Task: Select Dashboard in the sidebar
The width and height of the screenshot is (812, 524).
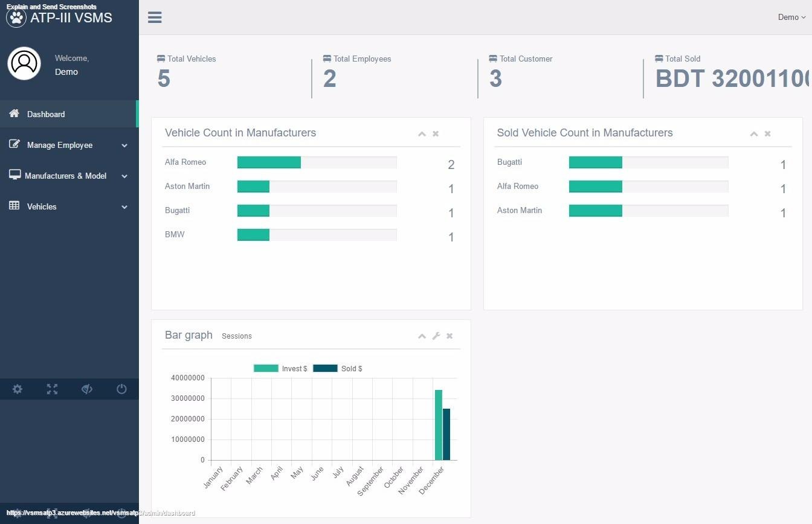Action: point(46,114)
